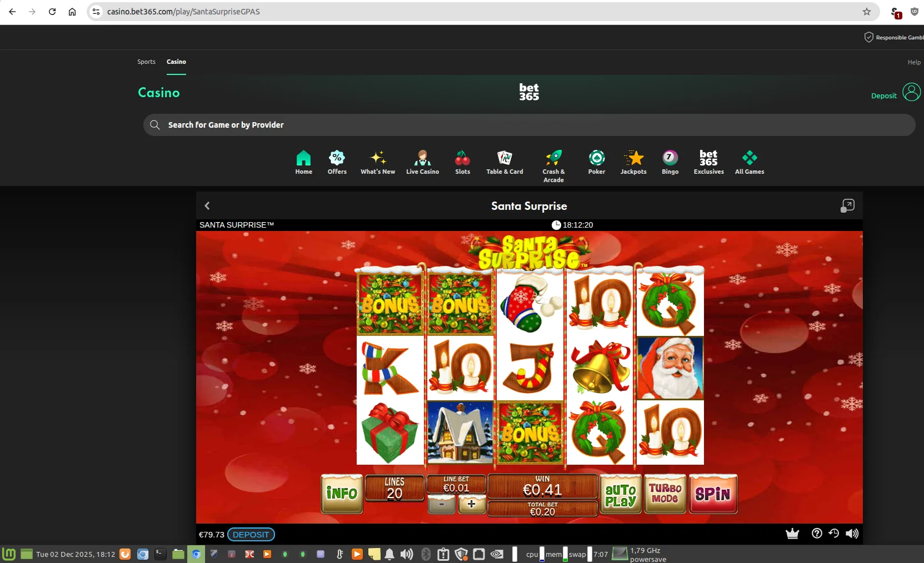Click the Casino heading text
This screenshot has height=563, width=924.
point(159,93)
